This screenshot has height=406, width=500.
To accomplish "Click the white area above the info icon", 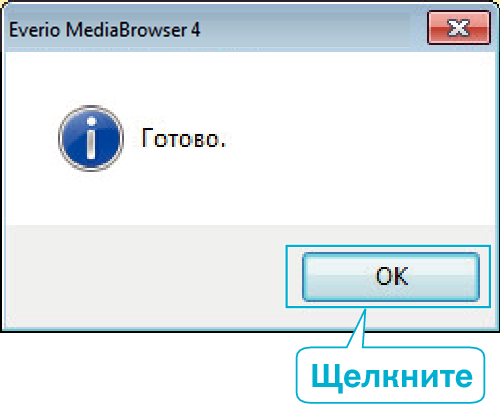I will [91, 78].
